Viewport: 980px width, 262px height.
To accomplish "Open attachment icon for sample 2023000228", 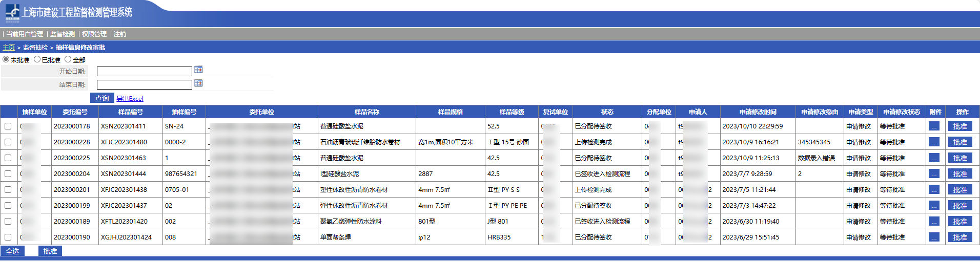I will tap(934, 142).
